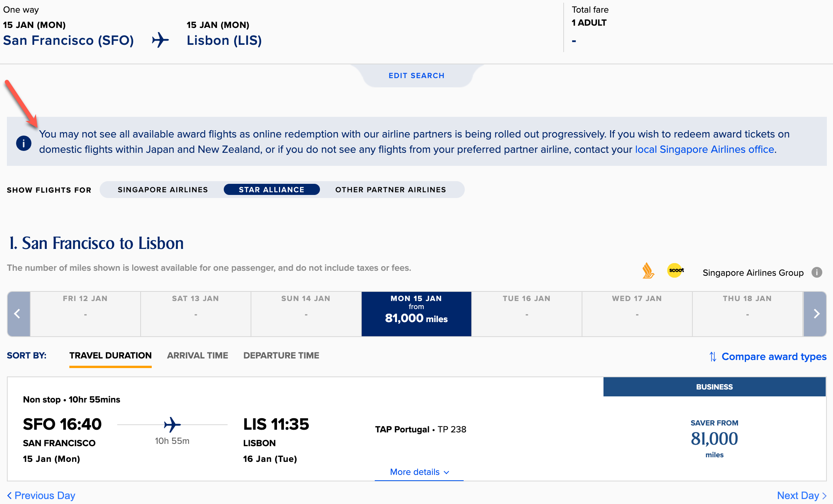Open the local Singapore Airlines office link

(x=705, y=149)
